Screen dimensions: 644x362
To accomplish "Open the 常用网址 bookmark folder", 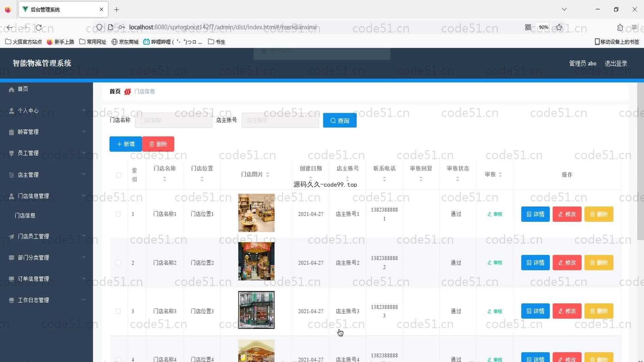I will pyautogui.click(x=93, y=42).
